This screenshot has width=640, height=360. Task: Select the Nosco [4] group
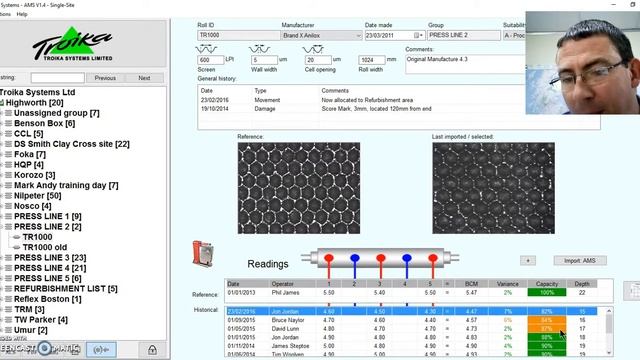tap(33, 206)
